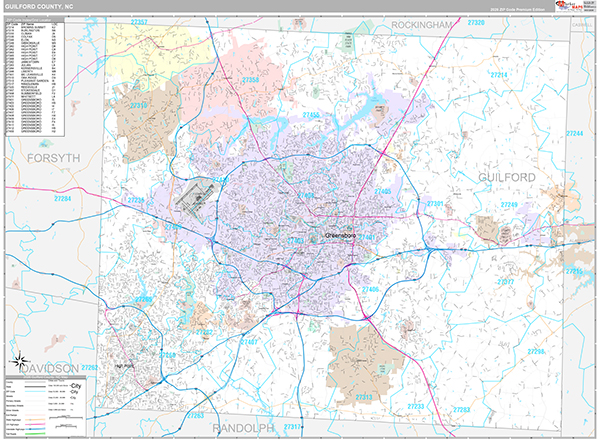Click ZIP code label 27244
The height and width of the screenshot is (442, 600).
pos(575,133)
